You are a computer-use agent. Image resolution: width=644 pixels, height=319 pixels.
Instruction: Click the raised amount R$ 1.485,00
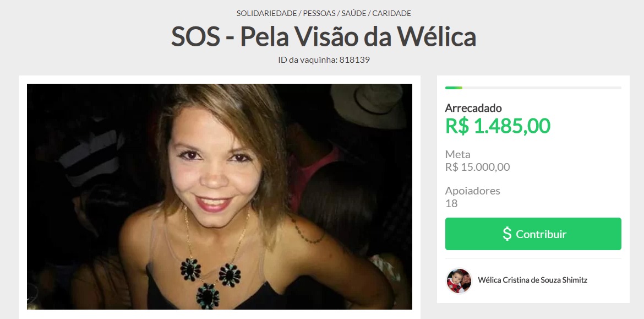point(498,126)
